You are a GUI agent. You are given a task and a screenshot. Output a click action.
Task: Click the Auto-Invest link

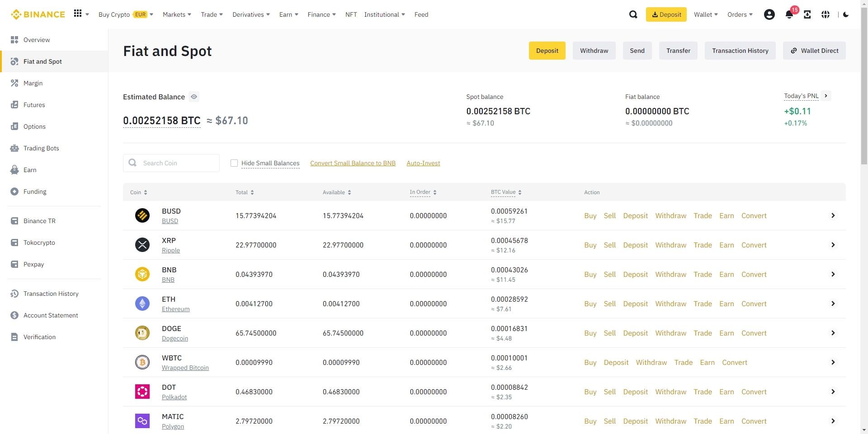click(423, 163)
